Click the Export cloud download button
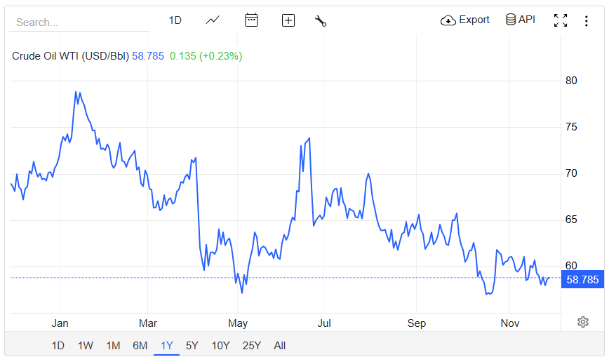This screenshot has height=364, width=609. pos(465,20)
